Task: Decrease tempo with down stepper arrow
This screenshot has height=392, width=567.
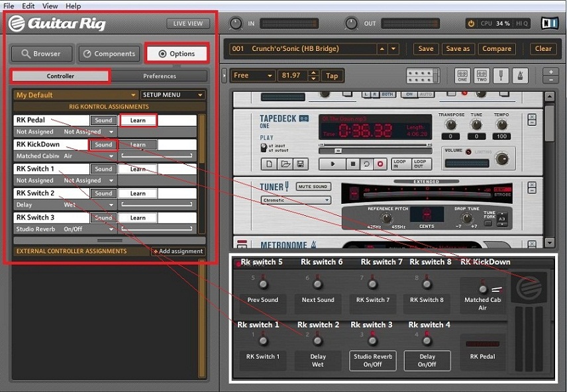Action: click(x=314, y=79)
